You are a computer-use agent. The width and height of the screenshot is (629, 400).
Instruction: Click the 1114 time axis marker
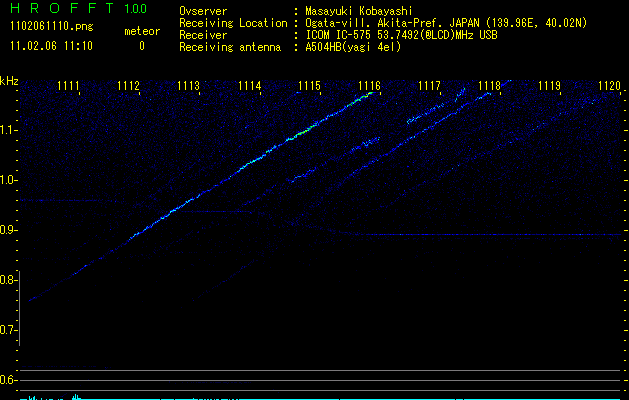click(x=250, y=85)
